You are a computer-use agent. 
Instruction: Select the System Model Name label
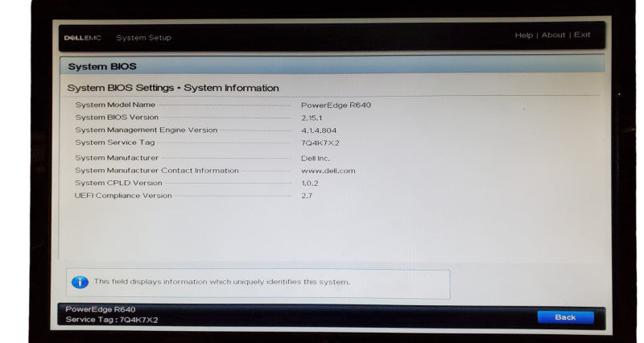pyautogui.click(x=115, y=105)
